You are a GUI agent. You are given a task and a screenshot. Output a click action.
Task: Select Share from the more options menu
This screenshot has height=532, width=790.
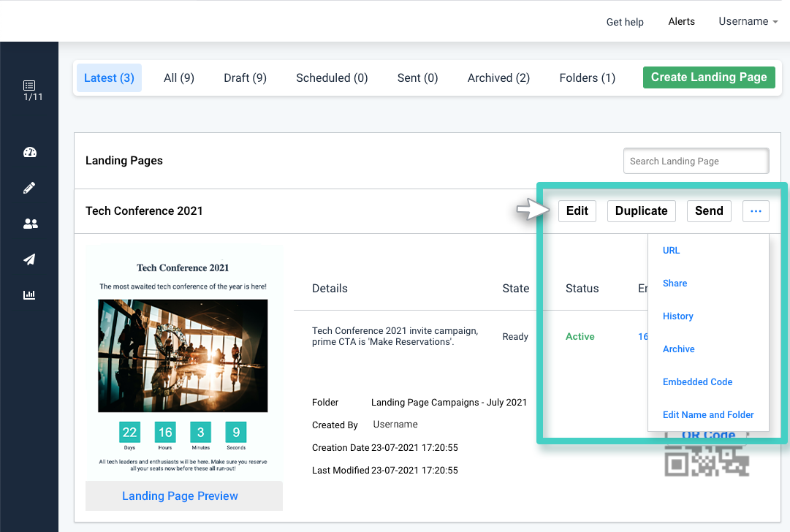click(675, 283)
